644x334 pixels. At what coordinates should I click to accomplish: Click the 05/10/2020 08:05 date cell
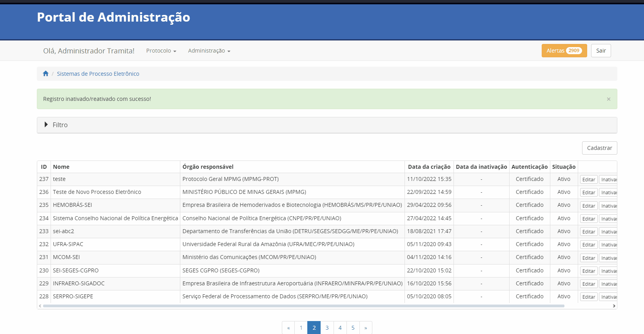point(429,296)
